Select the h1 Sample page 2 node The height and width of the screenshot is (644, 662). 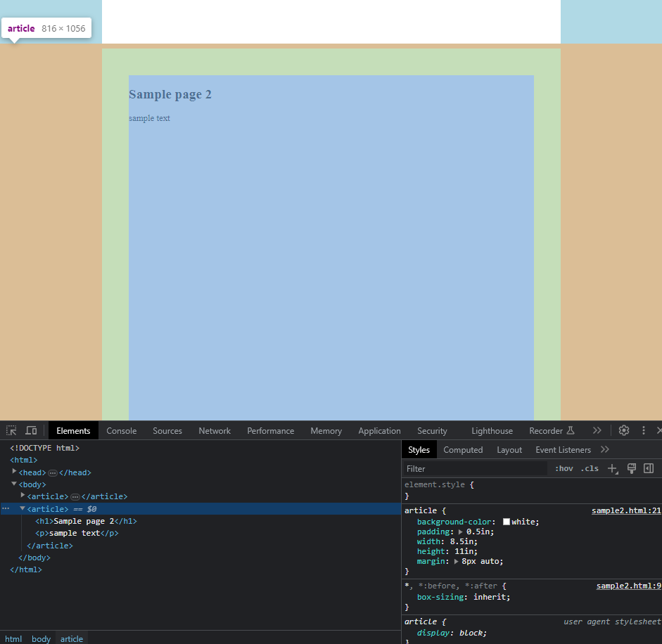[x=86, y=521]
